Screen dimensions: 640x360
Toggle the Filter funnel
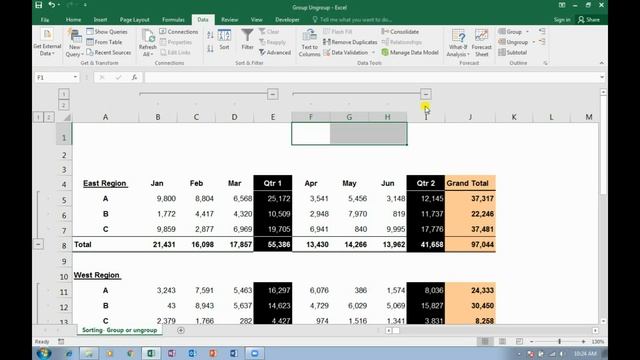click(x=247, y=40)
